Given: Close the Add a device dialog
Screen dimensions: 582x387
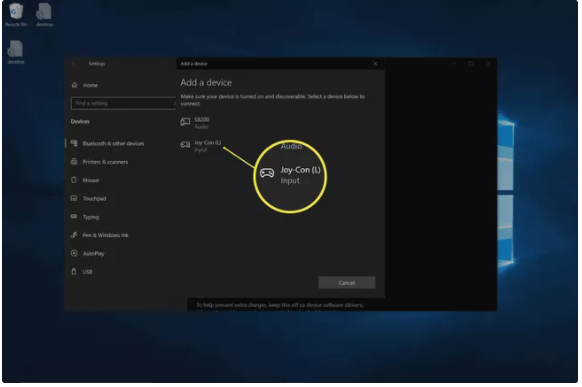Looking at the screenshot, I should [375, 64].
